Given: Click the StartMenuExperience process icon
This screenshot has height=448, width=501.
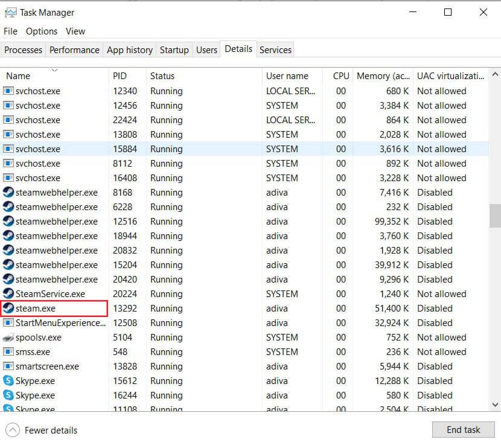Looking at the screenshot, I should point(8,323).
